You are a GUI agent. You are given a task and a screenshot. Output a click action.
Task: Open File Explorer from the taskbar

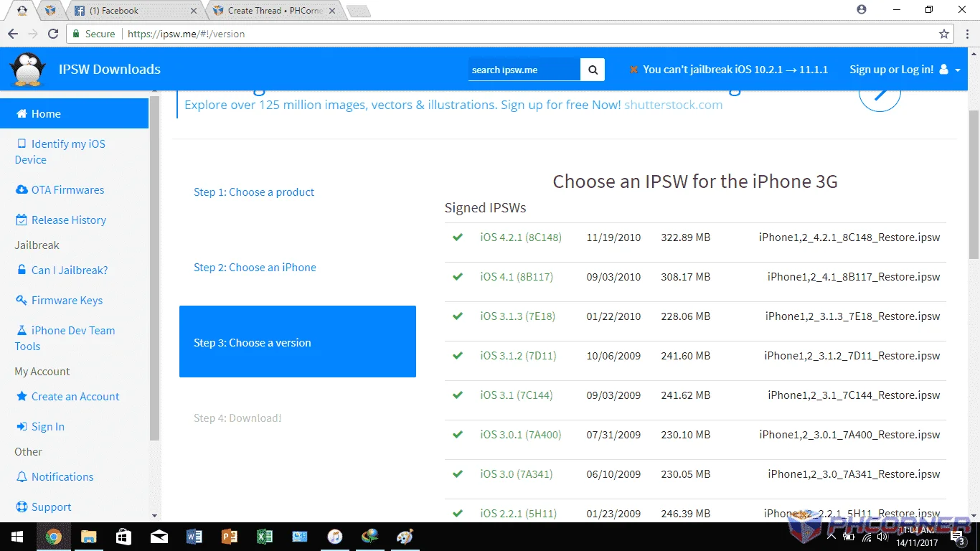[88, 537]
